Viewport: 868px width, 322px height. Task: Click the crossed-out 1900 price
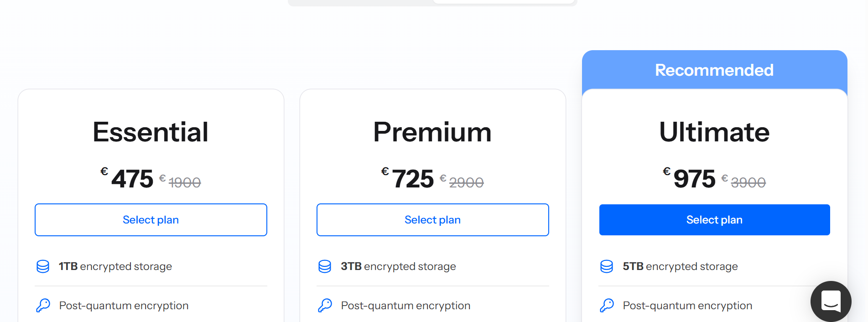[184, 182]
